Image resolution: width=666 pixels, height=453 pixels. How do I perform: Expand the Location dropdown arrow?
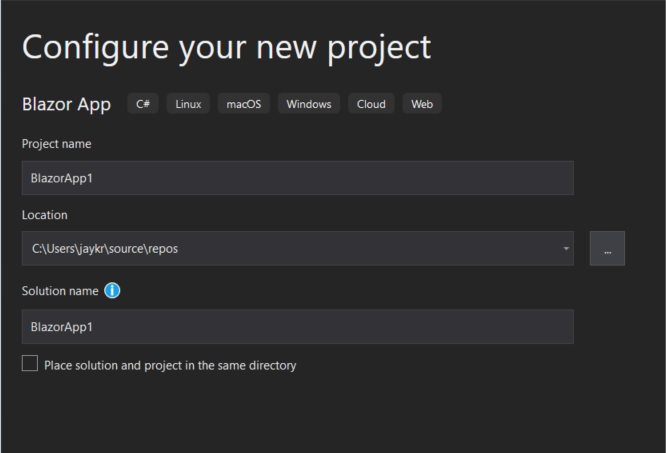pyautogui.click(x=566, y=249)
